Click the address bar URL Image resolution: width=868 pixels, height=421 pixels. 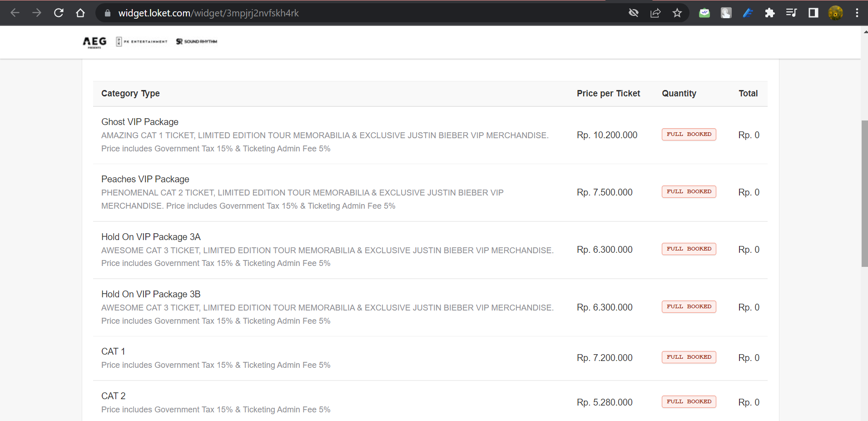pos(208,13)
